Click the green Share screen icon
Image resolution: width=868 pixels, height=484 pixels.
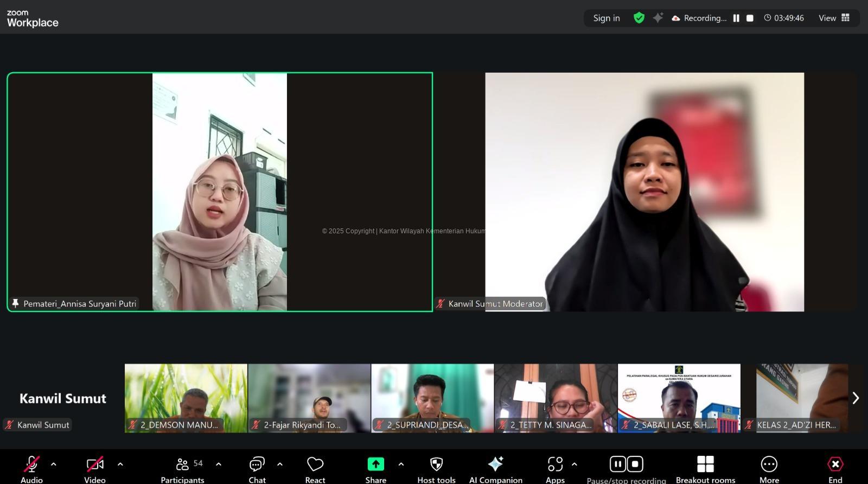(375, 464)
